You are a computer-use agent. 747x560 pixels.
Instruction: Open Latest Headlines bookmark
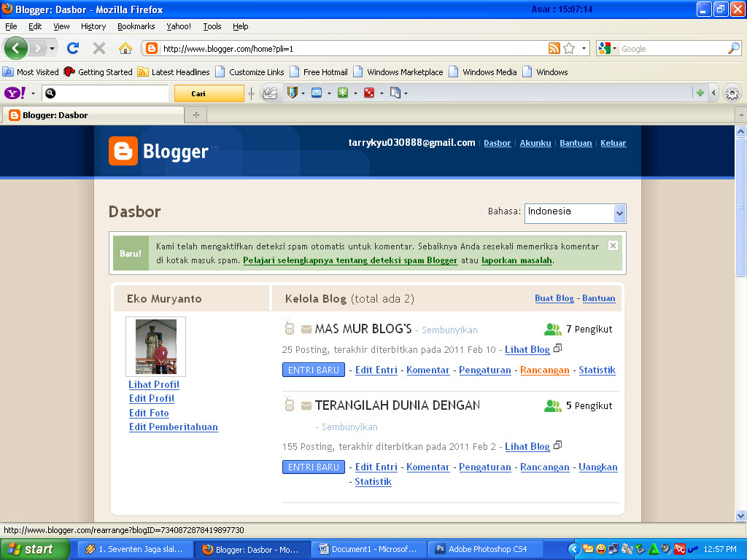coord(174,72)
